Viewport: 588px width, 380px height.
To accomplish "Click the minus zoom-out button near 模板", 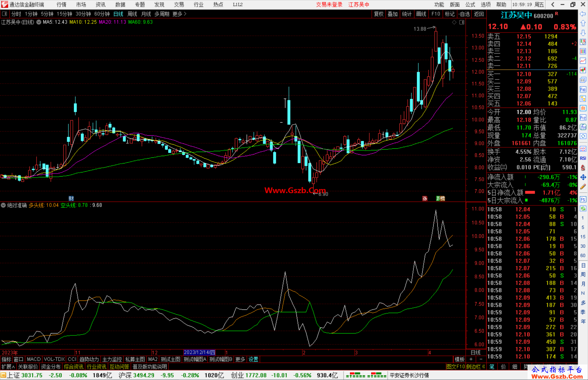I will coord(481,359).
